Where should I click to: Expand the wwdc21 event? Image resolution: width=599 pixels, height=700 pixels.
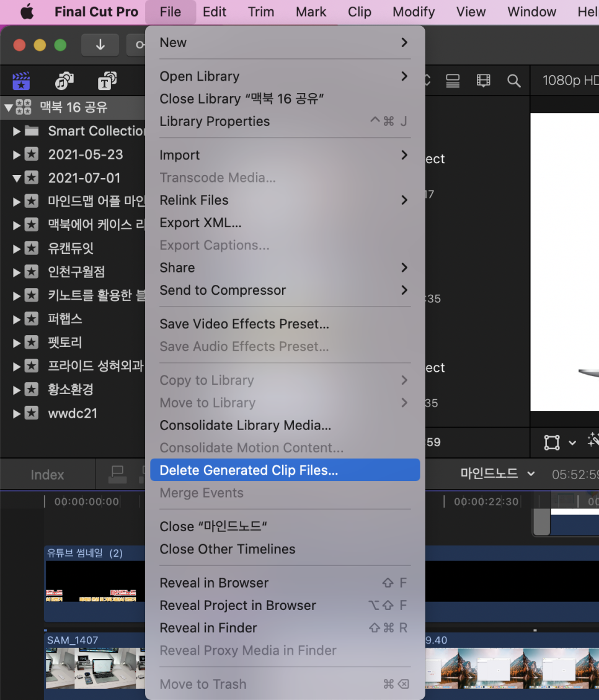(17, 413)
